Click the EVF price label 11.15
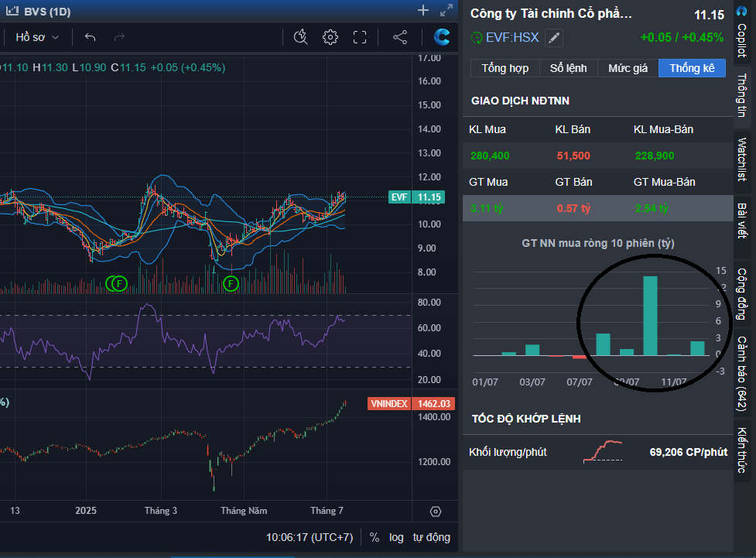The height and width of the screenshot is (558, 756). pyautogui.click(x=416, y=197)
